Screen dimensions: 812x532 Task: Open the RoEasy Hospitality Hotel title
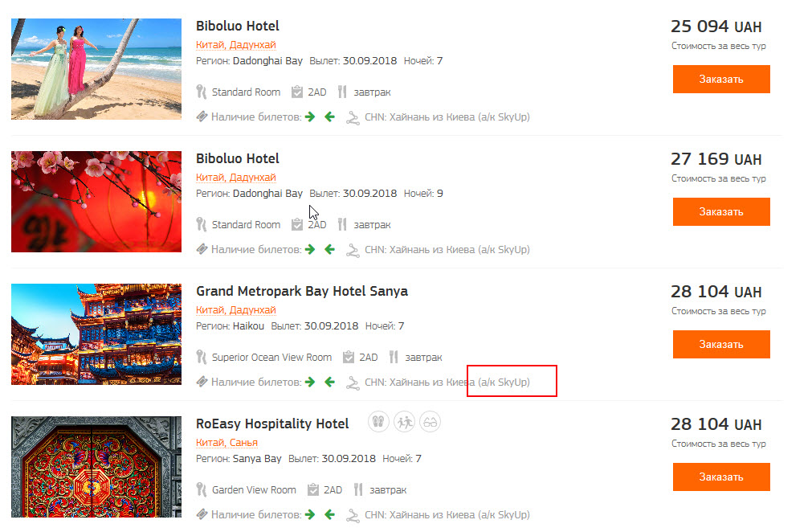(272, 424)
